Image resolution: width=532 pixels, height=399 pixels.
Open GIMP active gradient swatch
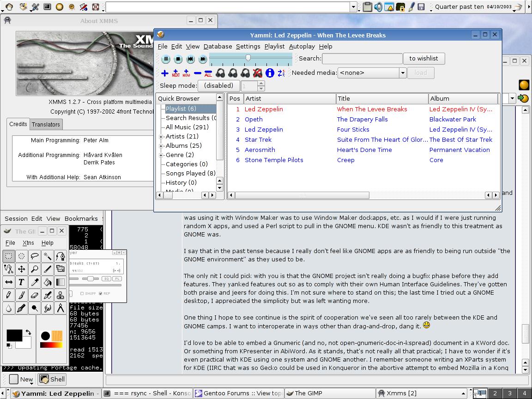click(x=51, y=345)
